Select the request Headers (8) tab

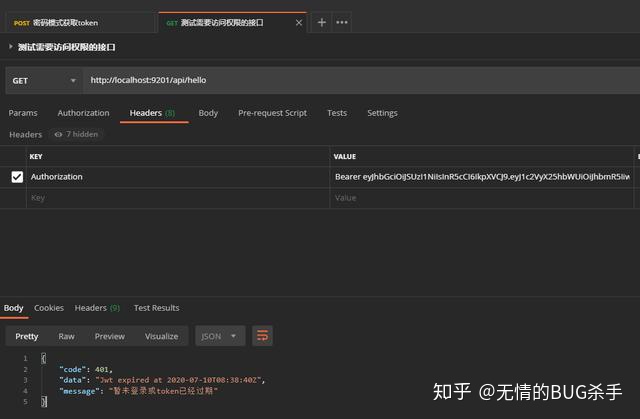pyautogui.click(x=153, y=113)
